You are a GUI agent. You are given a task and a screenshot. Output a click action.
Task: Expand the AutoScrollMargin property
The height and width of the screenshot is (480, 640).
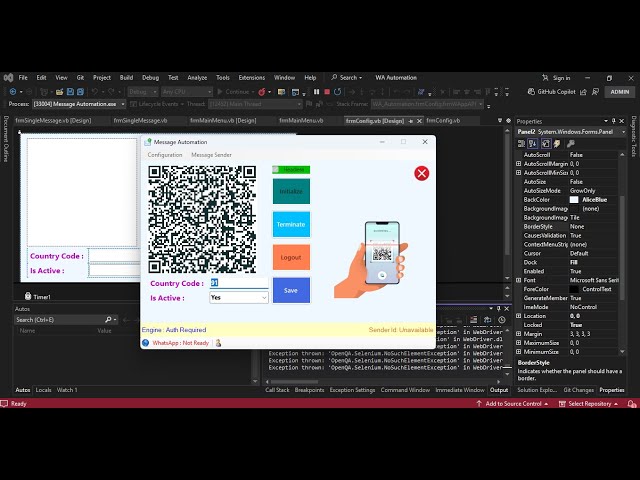click(518, 164)
